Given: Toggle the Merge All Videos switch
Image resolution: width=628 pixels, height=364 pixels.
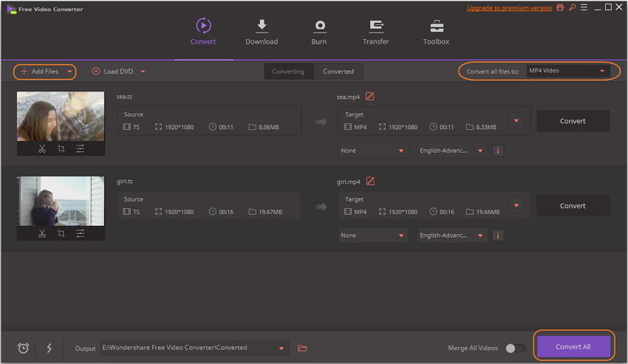Looking at the screenshot, I should pos(515,348).
